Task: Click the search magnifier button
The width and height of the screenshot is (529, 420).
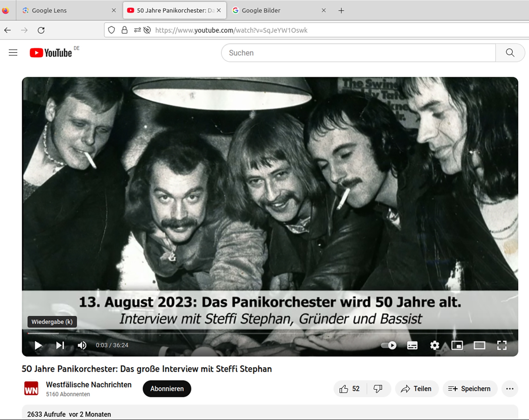Action: [510, 53]
